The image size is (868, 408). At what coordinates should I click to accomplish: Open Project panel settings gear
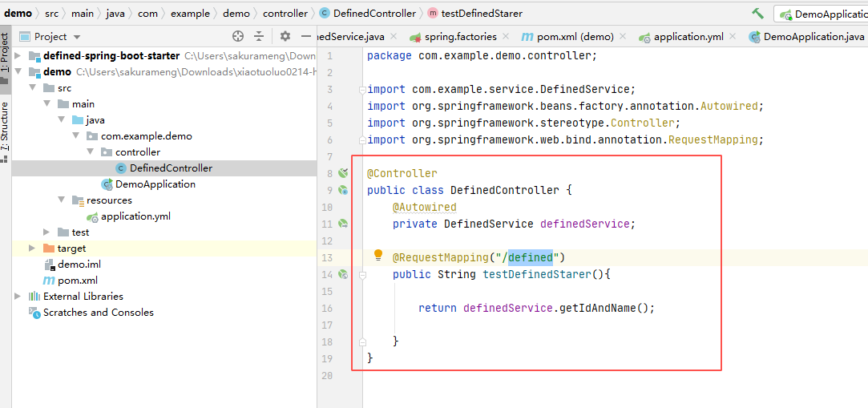pyautogui.click(x=285, y=37)
